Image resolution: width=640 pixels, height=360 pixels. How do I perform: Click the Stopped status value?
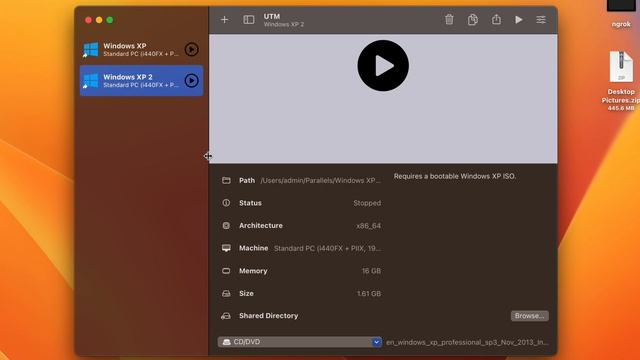(367, 203)
